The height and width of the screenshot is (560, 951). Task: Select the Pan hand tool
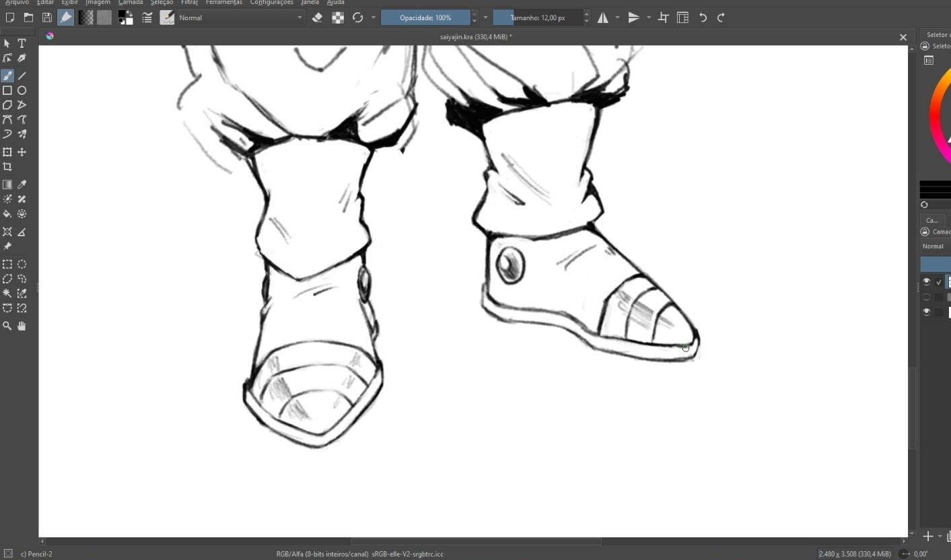22,326
